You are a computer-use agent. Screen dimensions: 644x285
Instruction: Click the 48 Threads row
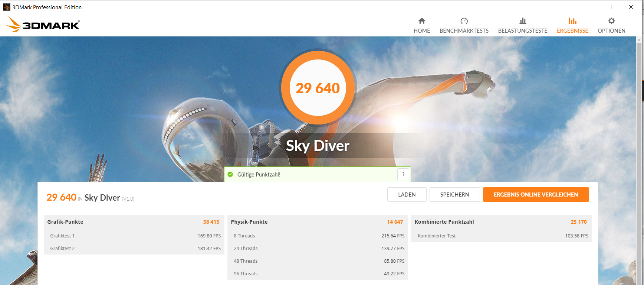coord(318,261)
